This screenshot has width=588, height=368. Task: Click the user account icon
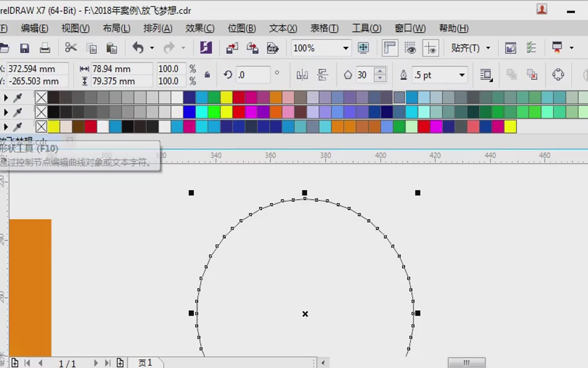542,9
